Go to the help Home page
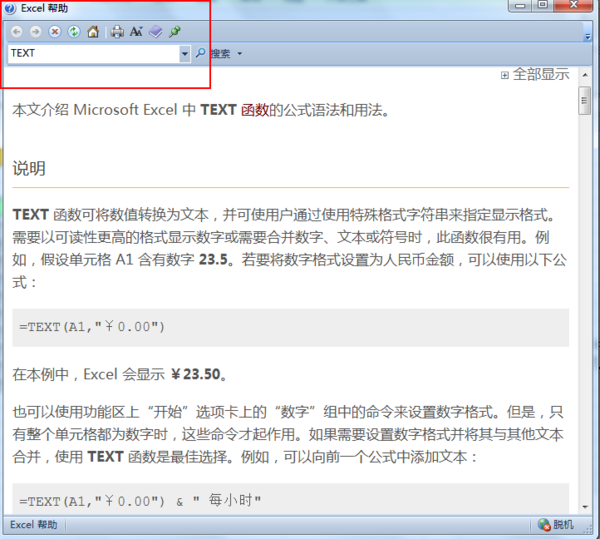This screenshot has height=539, width=600. (93, 32)
